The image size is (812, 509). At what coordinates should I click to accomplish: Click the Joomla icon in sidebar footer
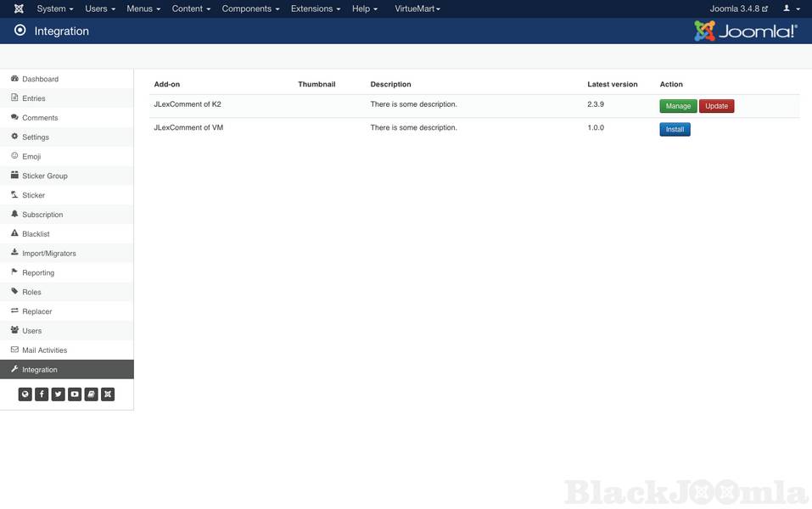[x=108, y=394]
